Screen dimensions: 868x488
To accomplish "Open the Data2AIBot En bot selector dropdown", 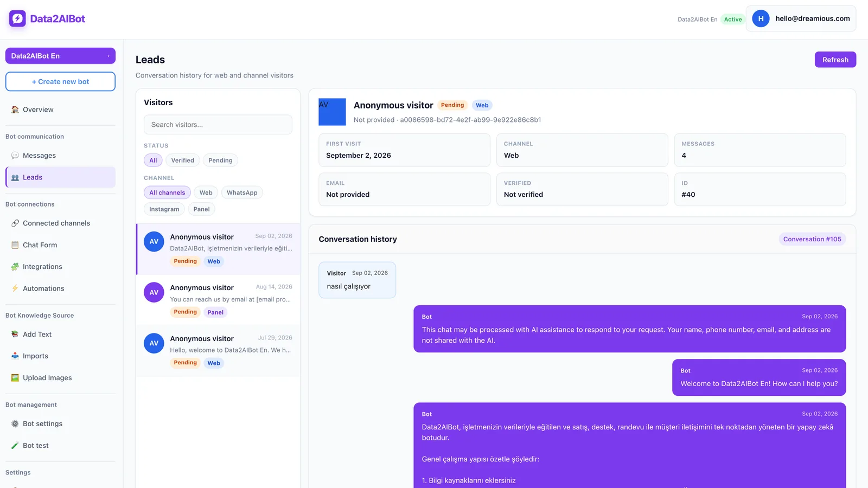I will pos(60,56).
